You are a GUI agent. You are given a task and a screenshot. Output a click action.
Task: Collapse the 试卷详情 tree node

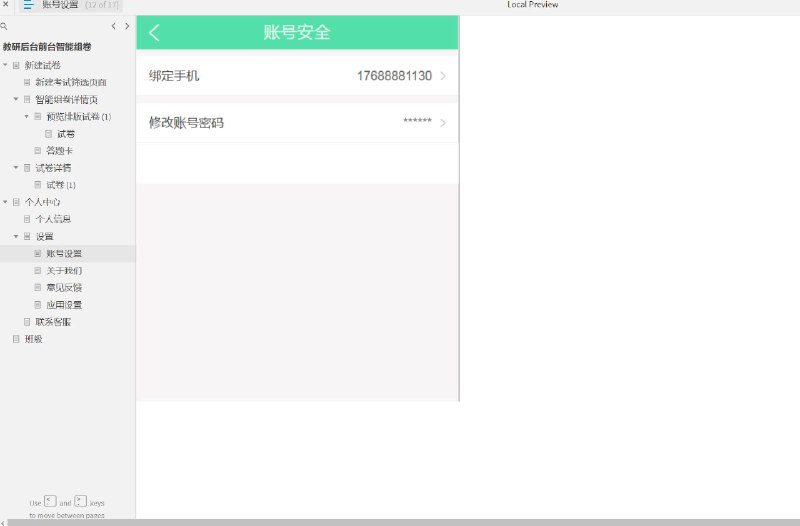(x=16, y=167)
